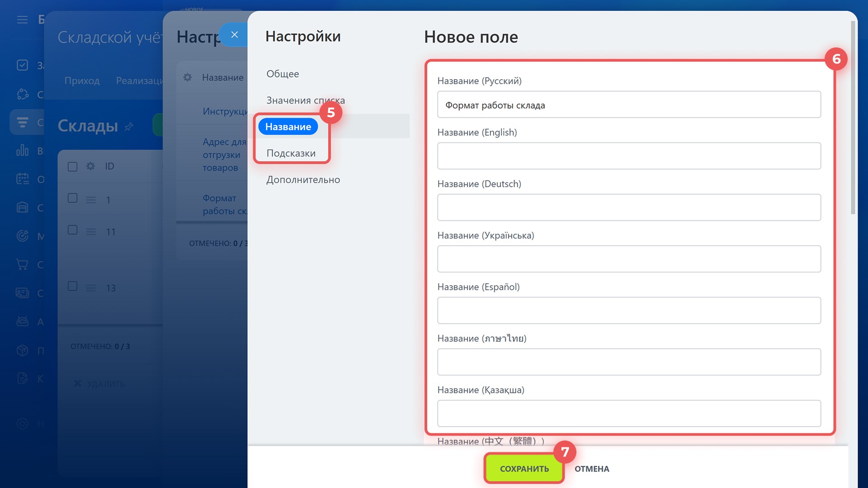Viewport: 868px width, 488px height.
Task: Click the hamburger menu icon
Action: click(x=22, y=19)
